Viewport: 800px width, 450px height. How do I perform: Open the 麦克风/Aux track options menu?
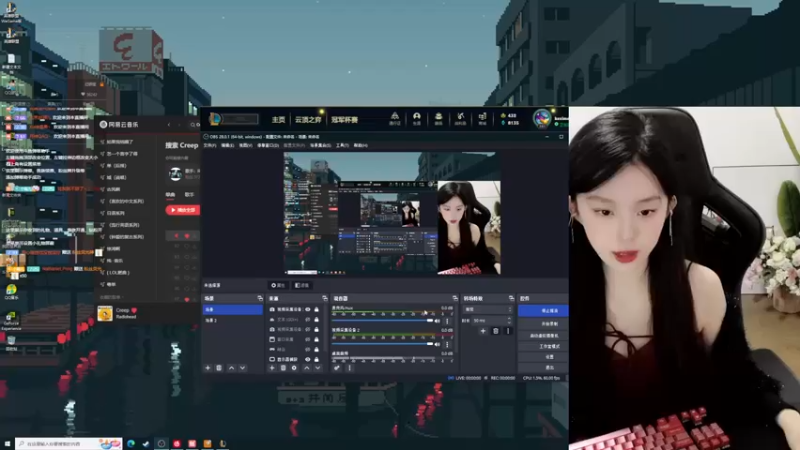pos(447,321)
